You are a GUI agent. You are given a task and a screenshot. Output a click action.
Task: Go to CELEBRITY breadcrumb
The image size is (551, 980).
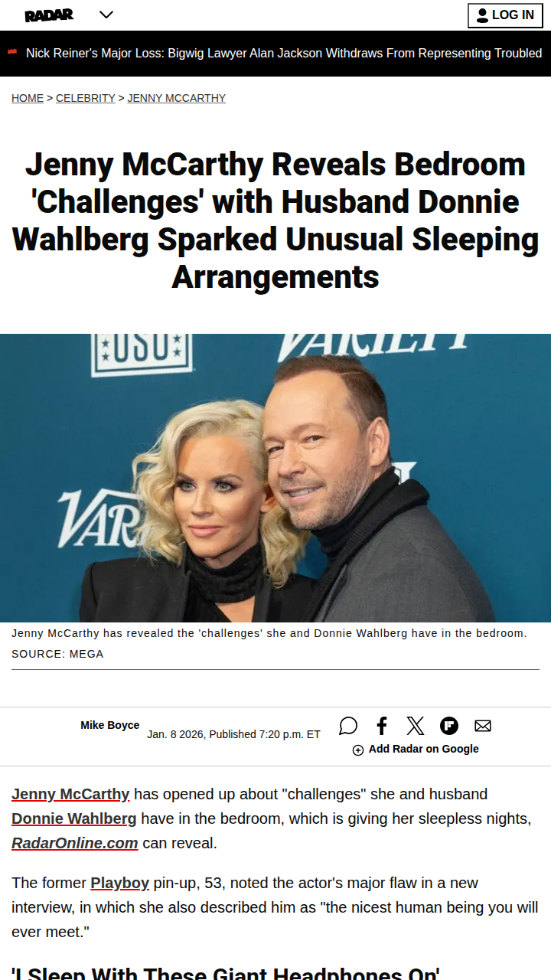[86, 98]
